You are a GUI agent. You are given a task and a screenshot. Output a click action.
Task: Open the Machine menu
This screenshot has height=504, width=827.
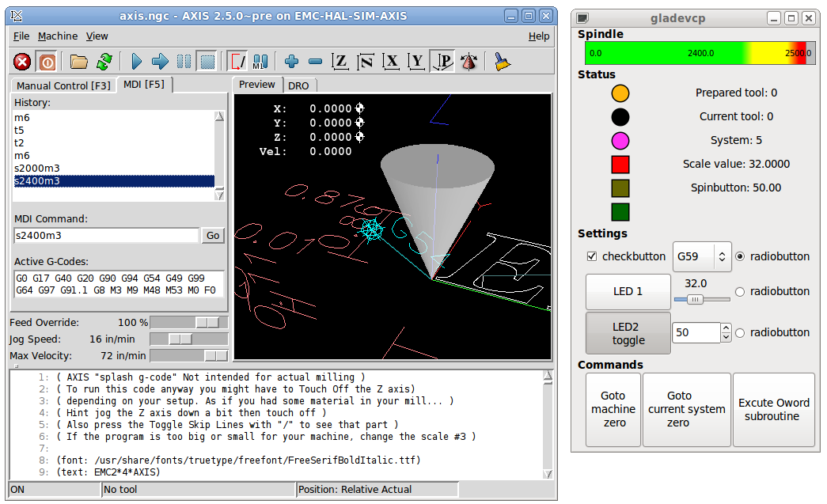58,36
